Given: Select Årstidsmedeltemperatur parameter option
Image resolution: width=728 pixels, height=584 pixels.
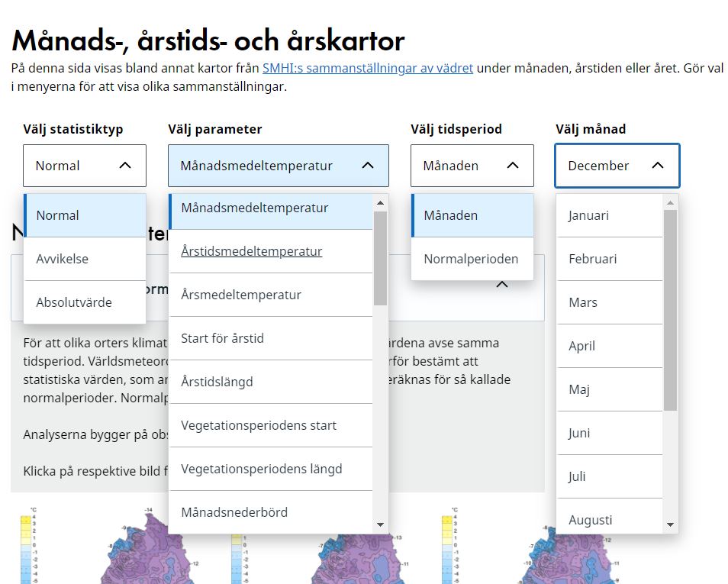Looking at the screenshot, I should point(251,251).
